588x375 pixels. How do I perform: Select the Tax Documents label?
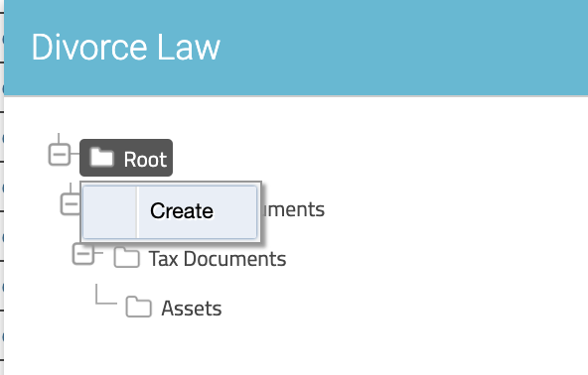point(218,259)
